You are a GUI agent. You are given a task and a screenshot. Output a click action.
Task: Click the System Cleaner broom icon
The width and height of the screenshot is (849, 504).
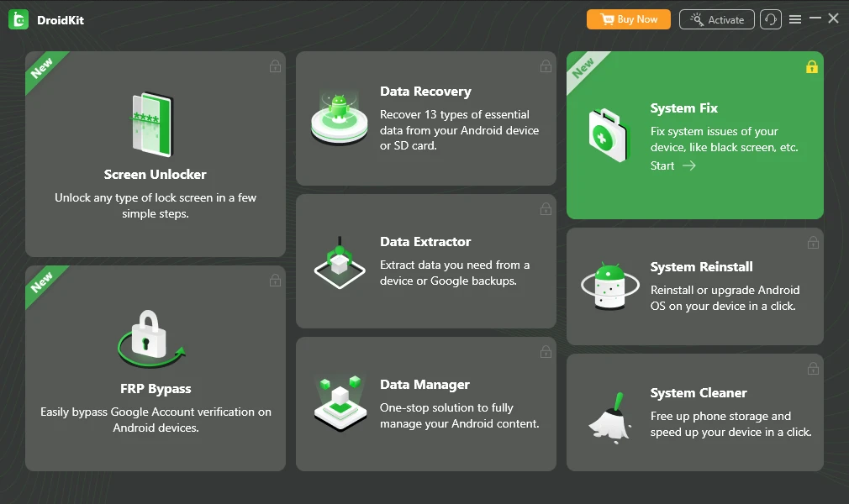coord(611,418)
